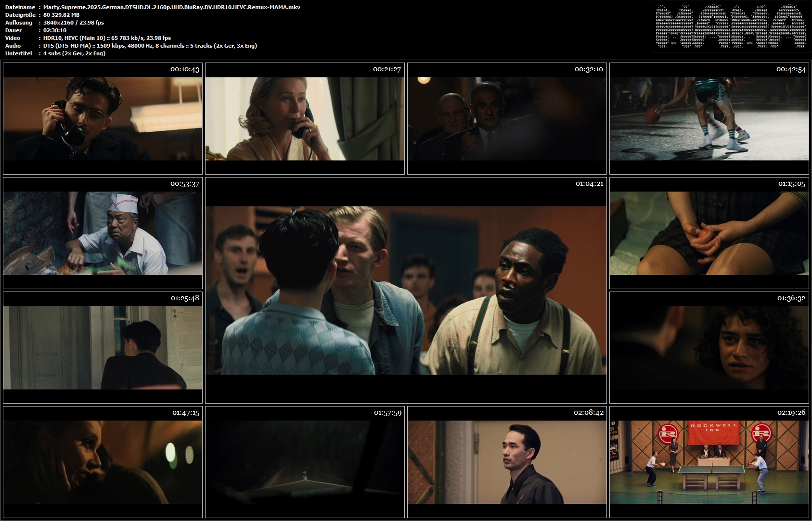
Task: Select the 02:08:42 frame of man in black
Action: click(507, 462)
